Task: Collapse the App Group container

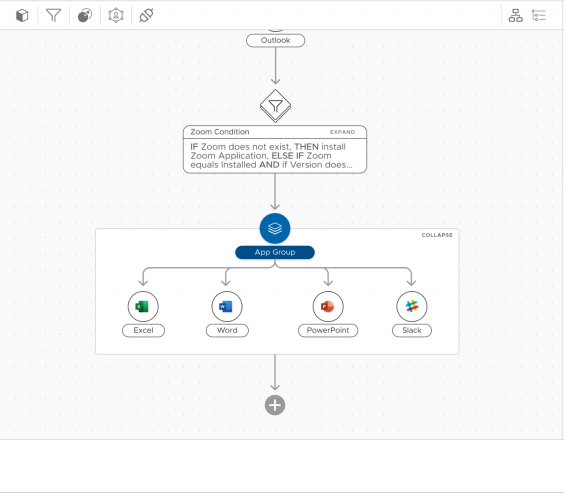Action: click(437, 235)
